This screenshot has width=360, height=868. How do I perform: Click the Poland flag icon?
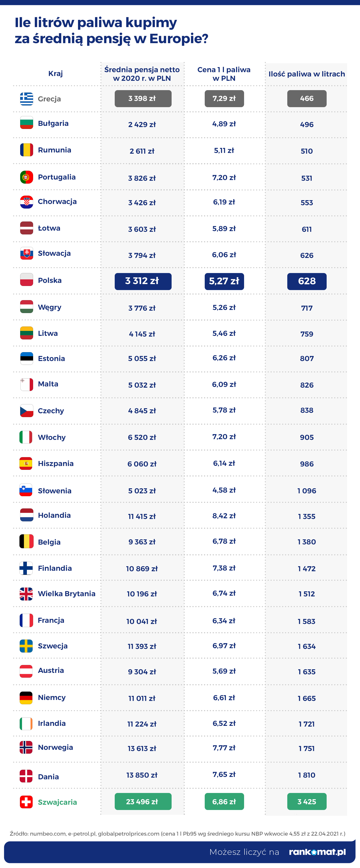click(x=26, y=280)
